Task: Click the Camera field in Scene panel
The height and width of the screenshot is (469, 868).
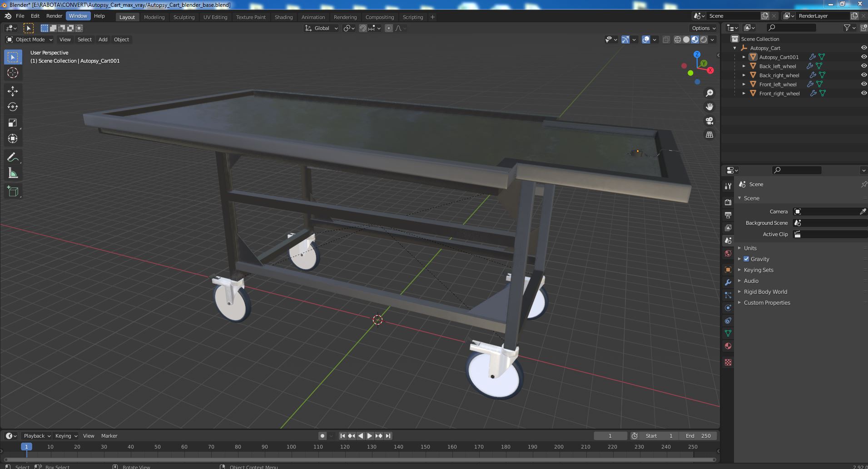Action: [x=829, y=212]
